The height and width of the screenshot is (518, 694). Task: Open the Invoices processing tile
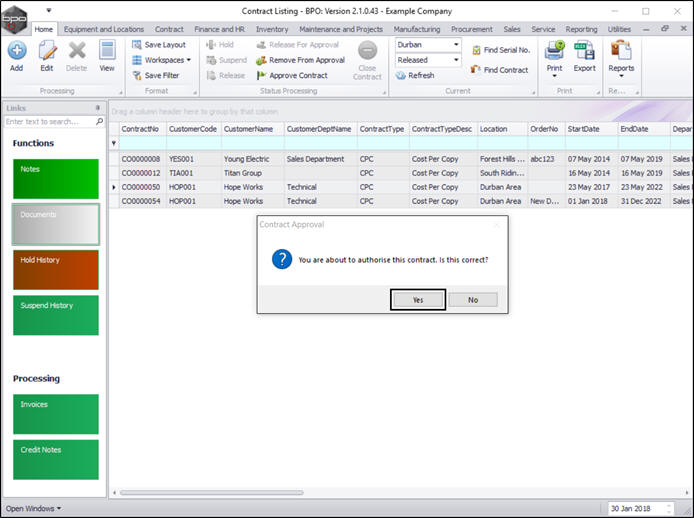56,414
